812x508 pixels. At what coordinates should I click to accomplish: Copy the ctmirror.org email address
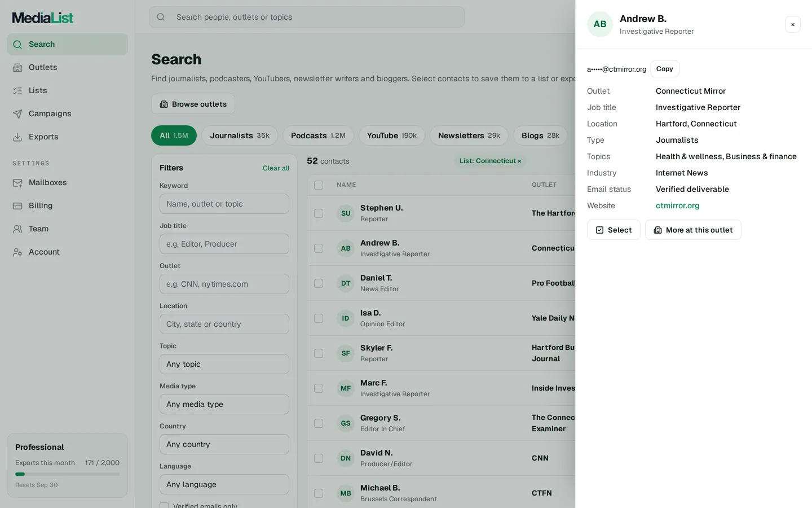tap(665, 69)
